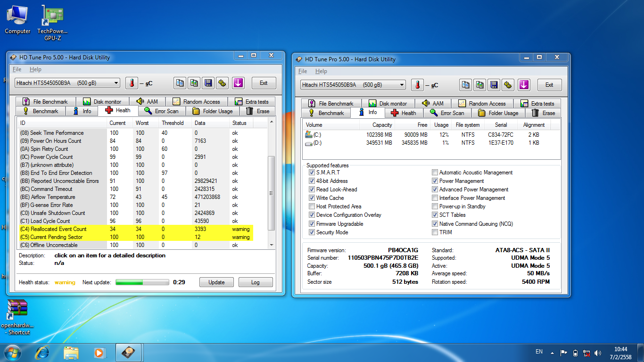Toggle the TRIM feature checkbox
644x362 pixels.
coord(435,232)
